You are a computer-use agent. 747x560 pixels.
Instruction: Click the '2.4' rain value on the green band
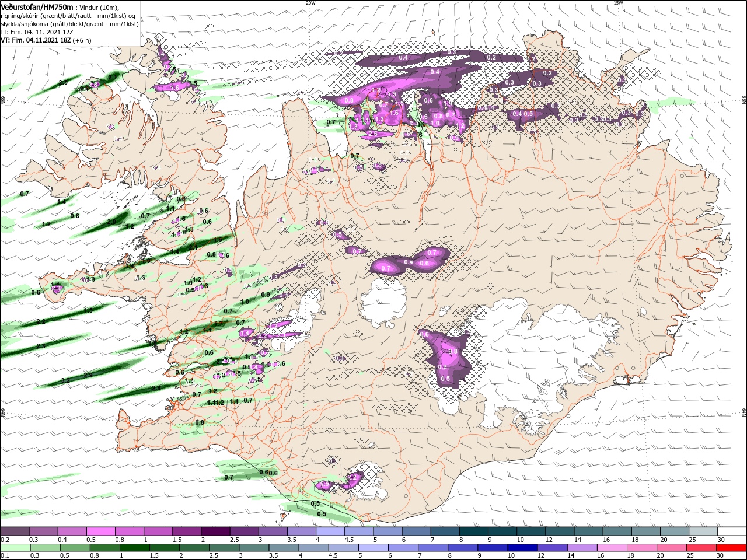pos(156,388)
